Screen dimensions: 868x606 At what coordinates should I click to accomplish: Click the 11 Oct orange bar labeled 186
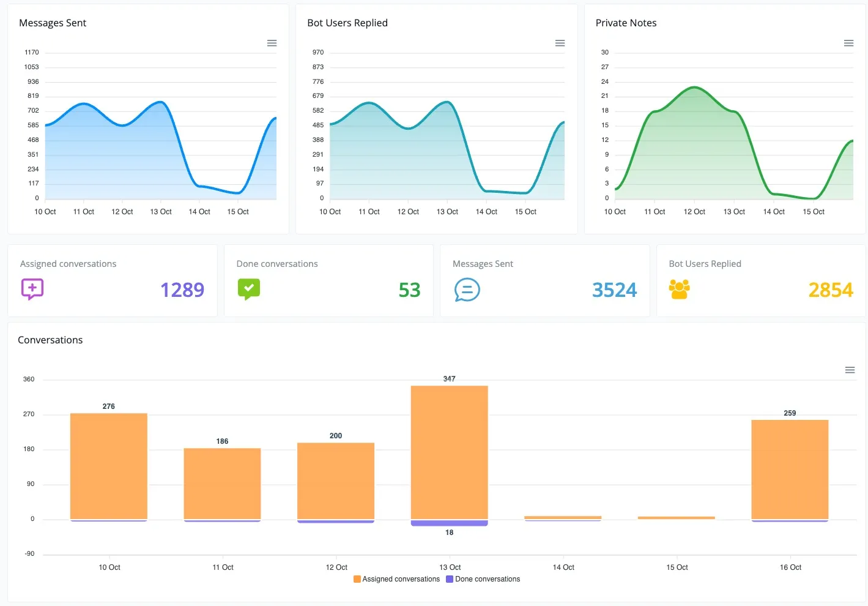pyautogui.click(x=222, y=484)
